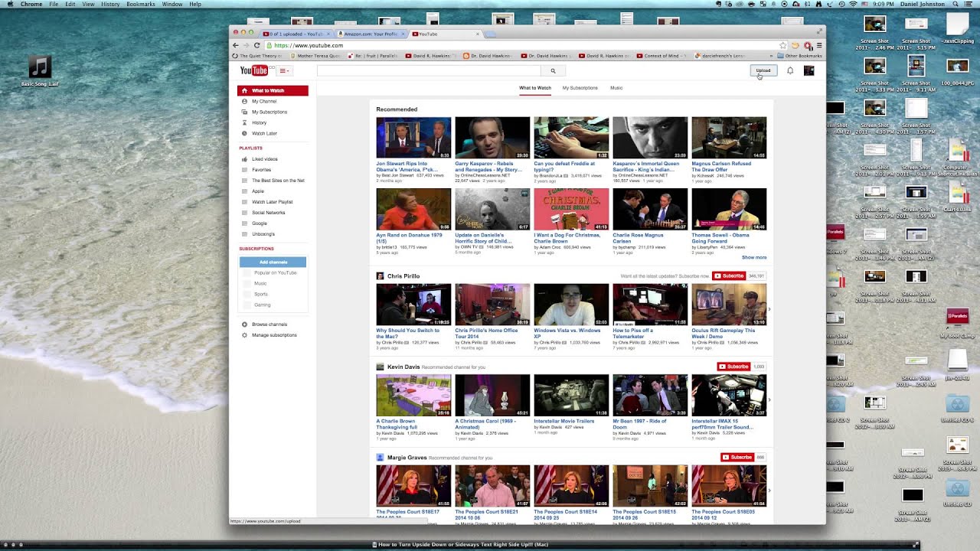Screen dimensions: 980x551
Task: Open the File menu in the macOS menu bar
Action: pyautogui.click(x=54, y=4)
